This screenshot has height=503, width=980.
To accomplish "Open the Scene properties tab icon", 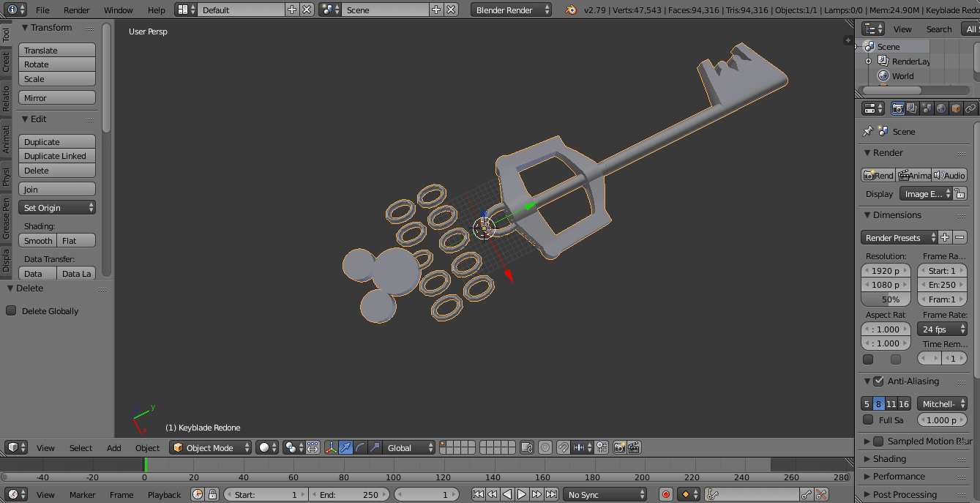I will point(927,108).
